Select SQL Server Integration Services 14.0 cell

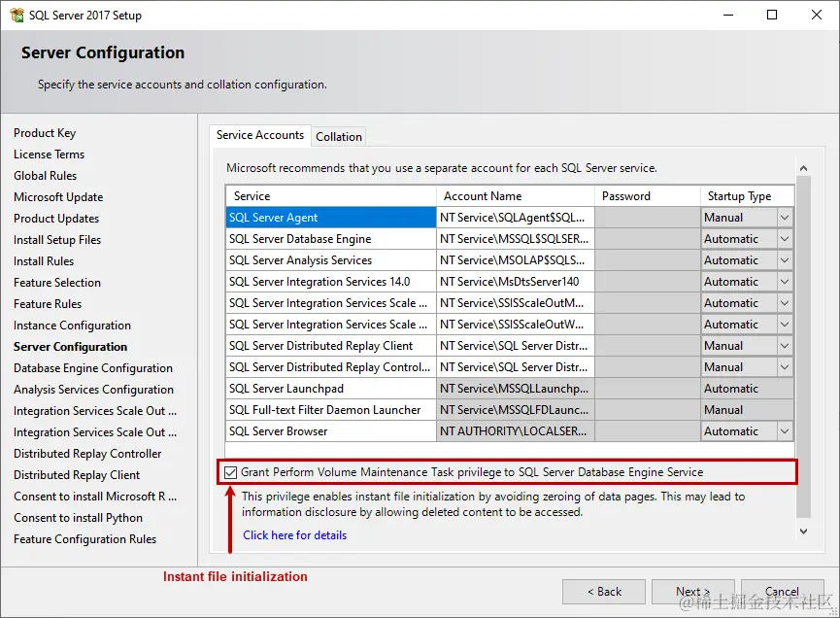330,282
